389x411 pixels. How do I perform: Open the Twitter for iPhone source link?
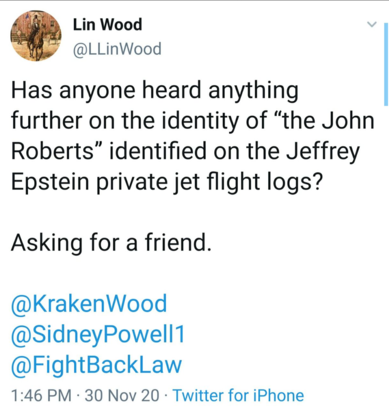pyautogui.click(x=238, y=395)
